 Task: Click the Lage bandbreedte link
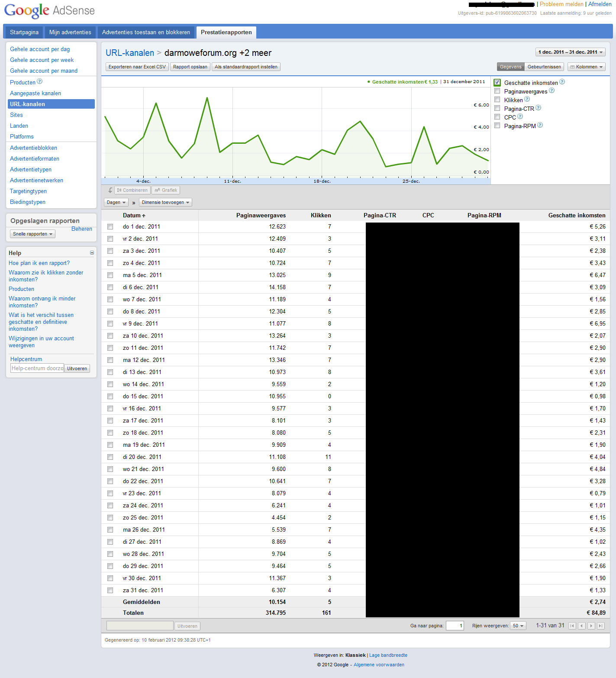tap(388, 655)
